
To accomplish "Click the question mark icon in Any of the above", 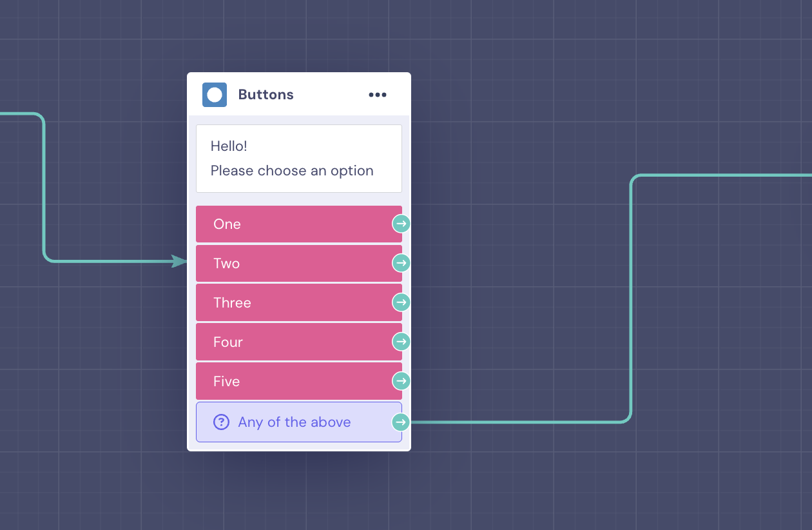I will coord(221,422).
